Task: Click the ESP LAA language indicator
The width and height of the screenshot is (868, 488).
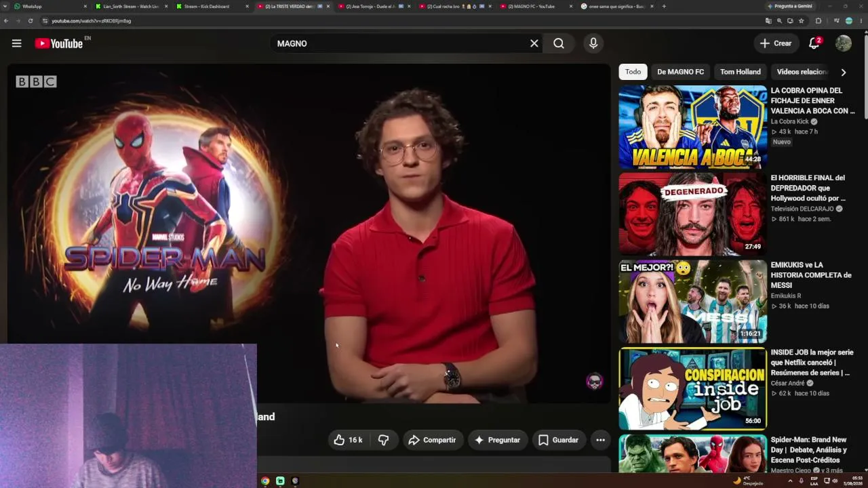Action: (814, 481)
